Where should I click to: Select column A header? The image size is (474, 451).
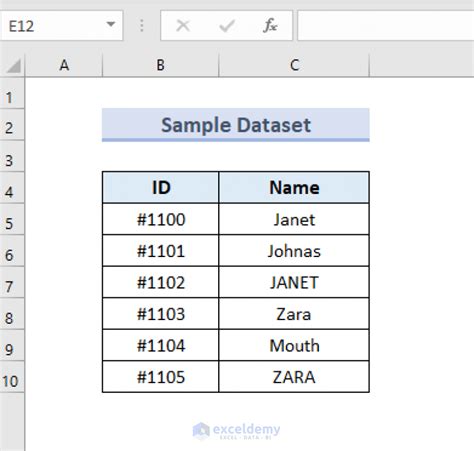coord(64,65)
